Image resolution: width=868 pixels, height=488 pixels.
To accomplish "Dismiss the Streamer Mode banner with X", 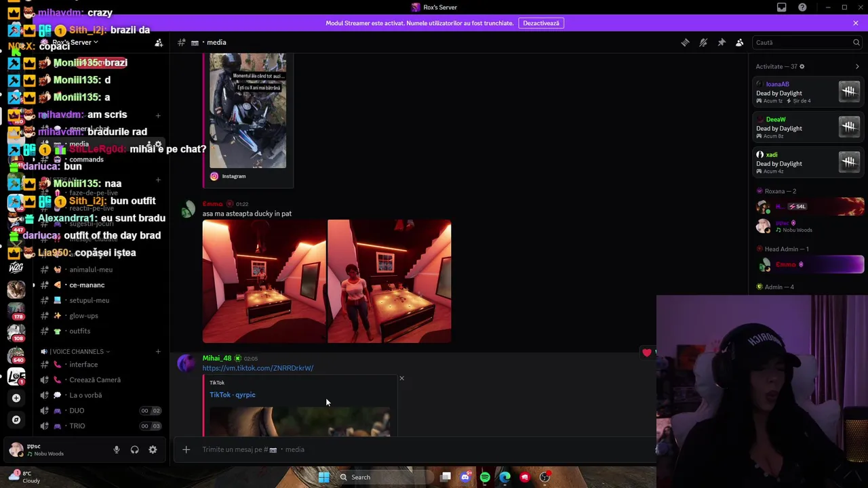I will [856, 23].
